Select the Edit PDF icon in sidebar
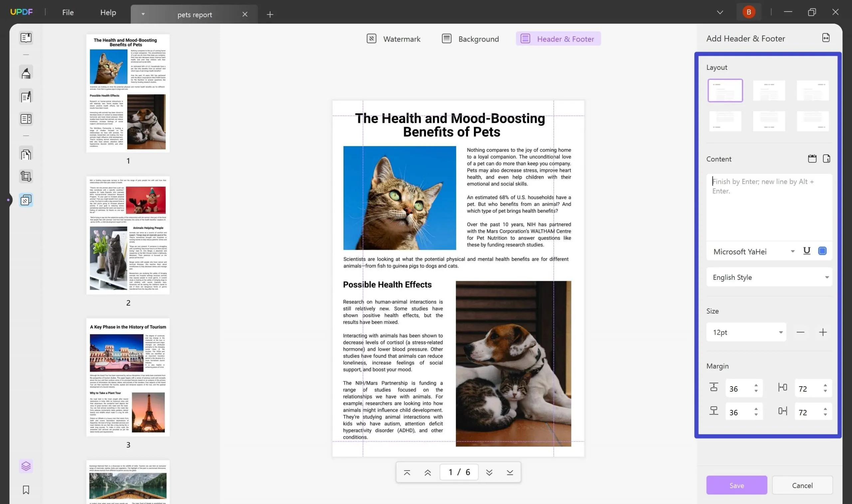 26,96
